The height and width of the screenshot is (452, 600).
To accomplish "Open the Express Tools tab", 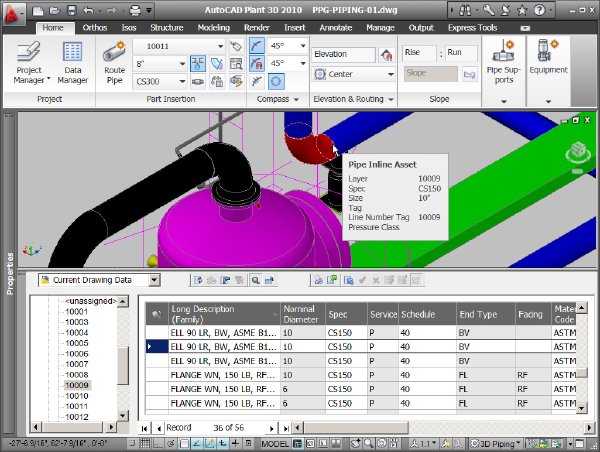I will point(472,28).
